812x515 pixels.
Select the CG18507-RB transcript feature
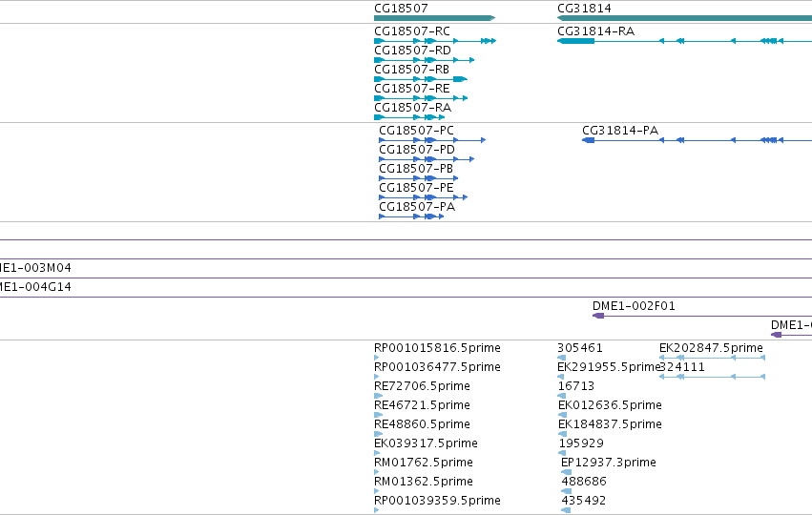[421, 79]
